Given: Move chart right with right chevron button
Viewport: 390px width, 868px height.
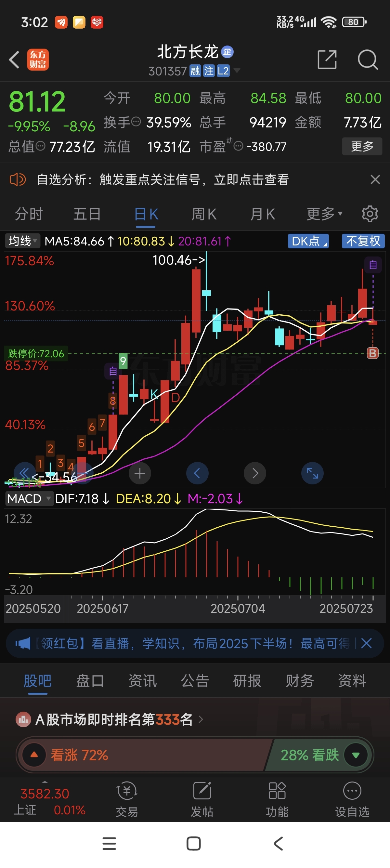Looking at the screenshot, I should click(x=255, y=473).
